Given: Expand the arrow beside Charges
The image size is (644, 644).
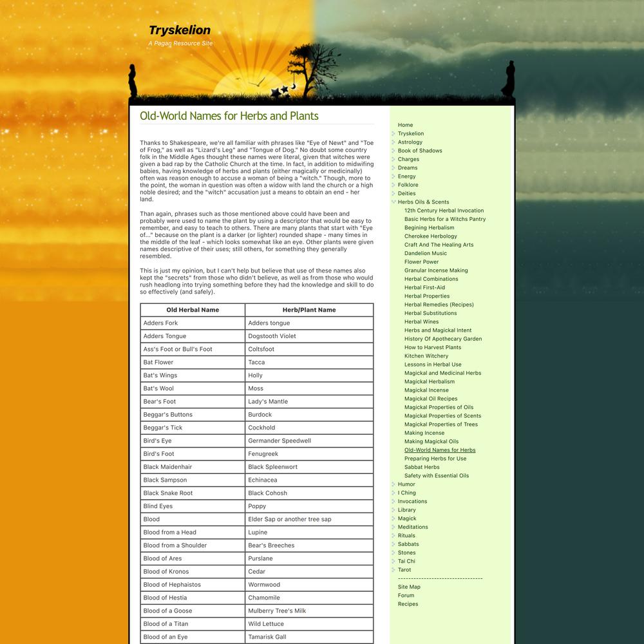Looking at the screenshot, I should click(x=393, y=159).
